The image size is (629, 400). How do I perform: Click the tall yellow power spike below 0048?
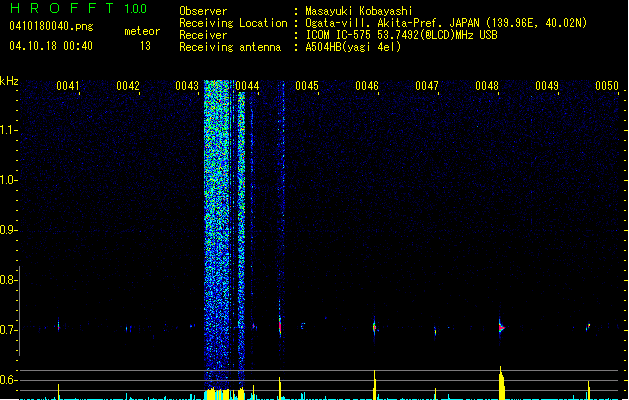[x=501, y=383]
